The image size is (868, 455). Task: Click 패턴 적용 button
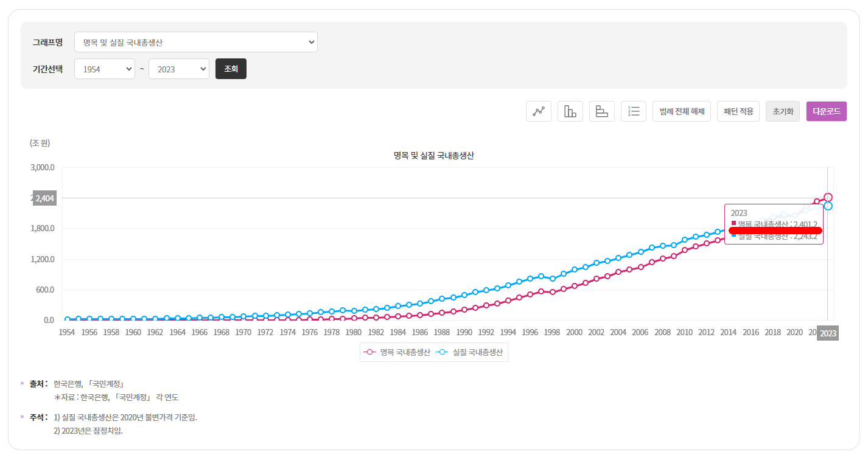(x=738, y=111)
